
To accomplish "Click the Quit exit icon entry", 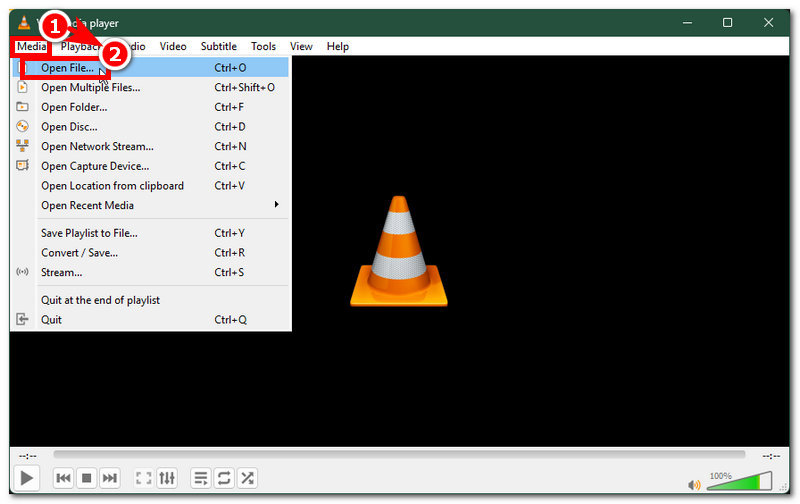I will tap(51, 320).
